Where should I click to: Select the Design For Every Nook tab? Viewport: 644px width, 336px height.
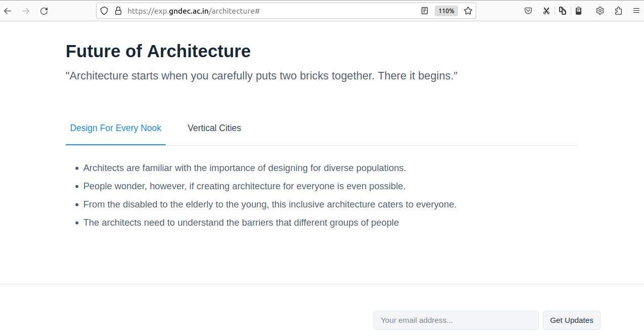click(116, 128)
